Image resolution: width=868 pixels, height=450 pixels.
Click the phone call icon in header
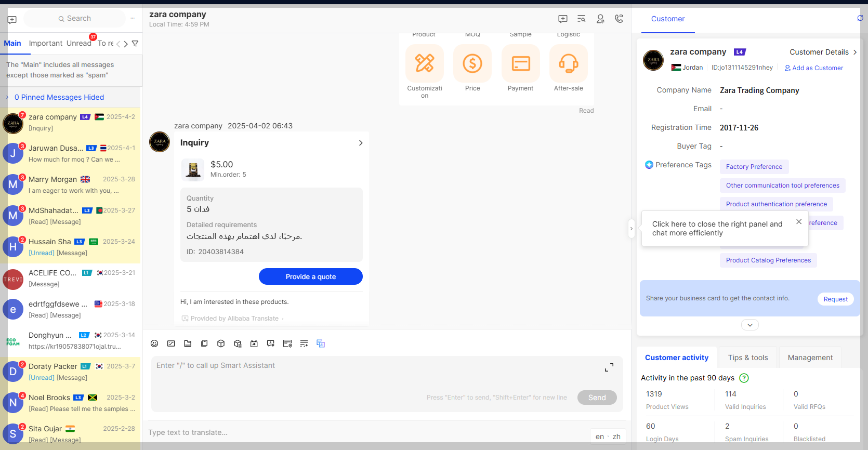(x=619, y=19)
